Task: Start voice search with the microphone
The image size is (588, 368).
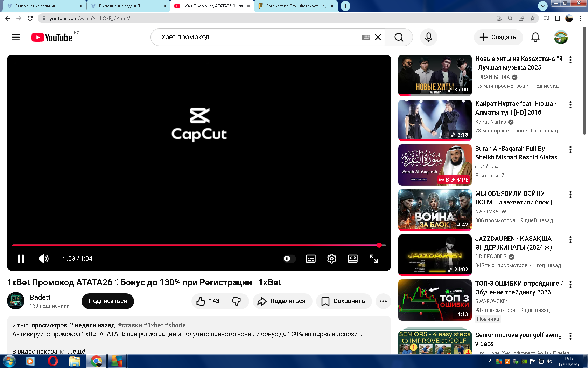Action: click(429, 37)
